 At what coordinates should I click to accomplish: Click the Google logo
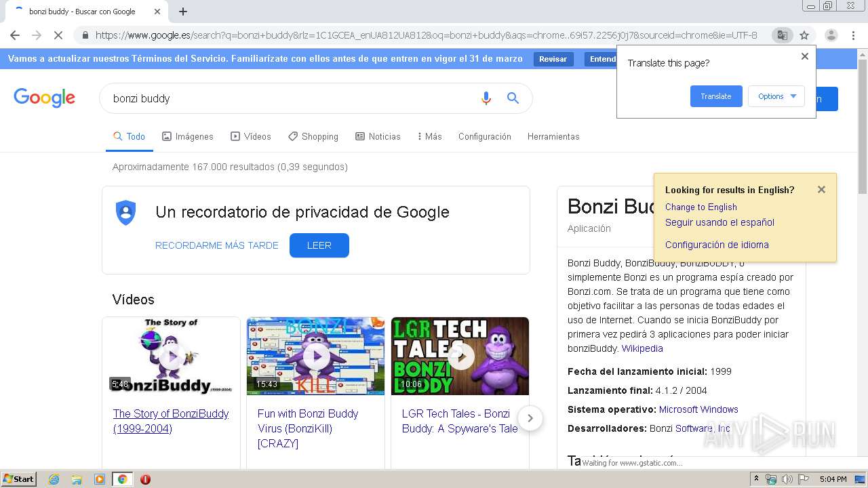pyautogui.click(x=45, y=98)
